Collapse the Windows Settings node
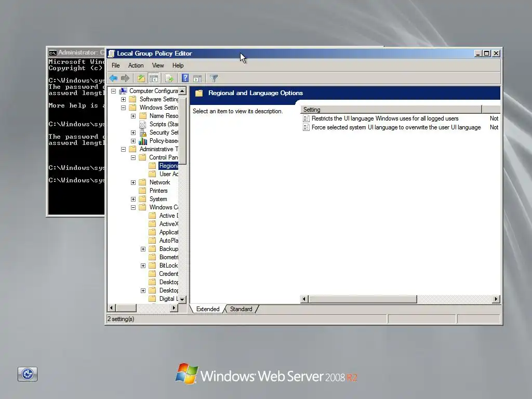This screenshot has height=399, width=532. point(124,108)
